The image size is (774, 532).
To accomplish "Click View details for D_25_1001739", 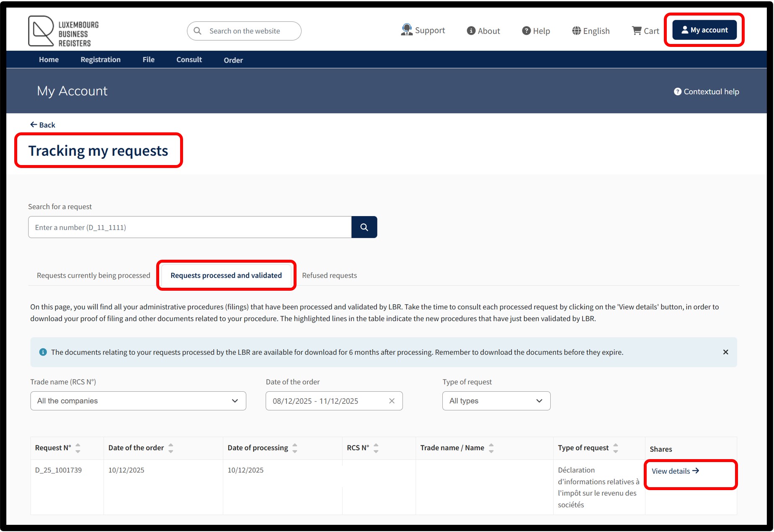I will point(675,471).
